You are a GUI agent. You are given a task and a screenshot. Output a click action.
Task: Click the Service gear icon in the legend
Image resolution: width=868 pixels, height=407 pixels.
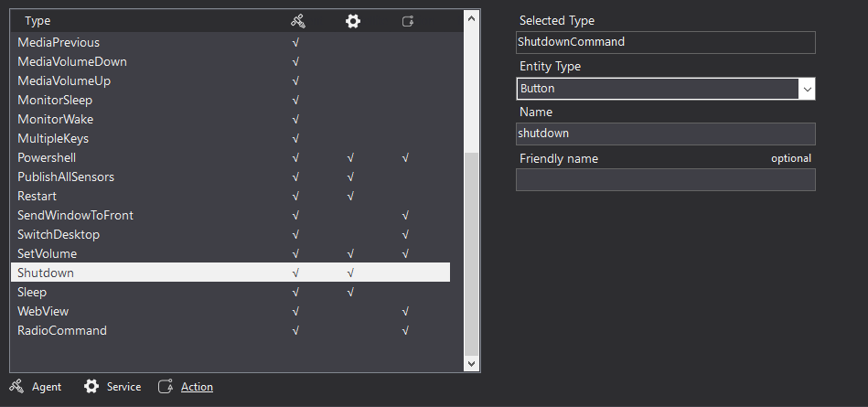tap(91, 387)
